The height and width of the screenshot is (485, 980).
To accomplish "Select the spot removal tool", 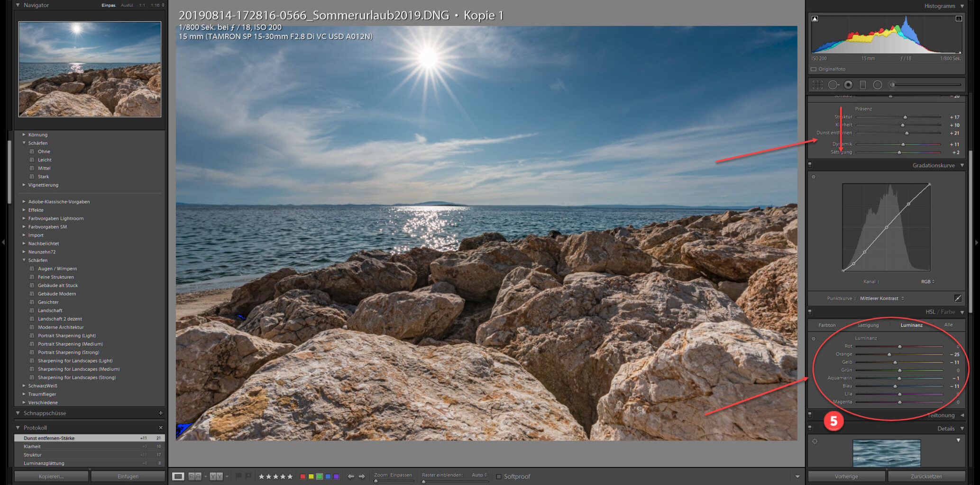I will 833,85.
